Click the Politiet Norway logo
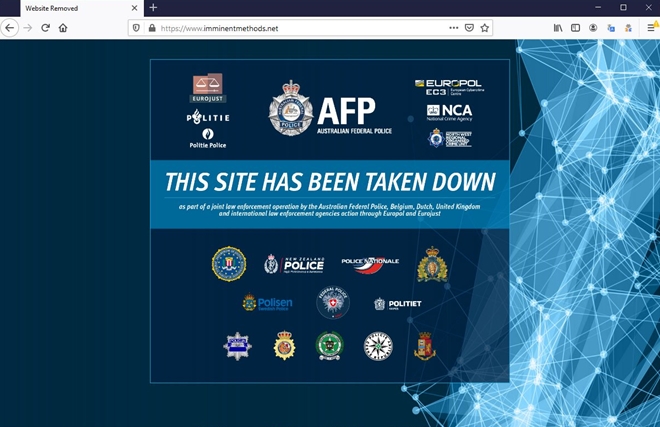This screenshot has width=660, height=427. pyautogui.click(x=398, y=303)
